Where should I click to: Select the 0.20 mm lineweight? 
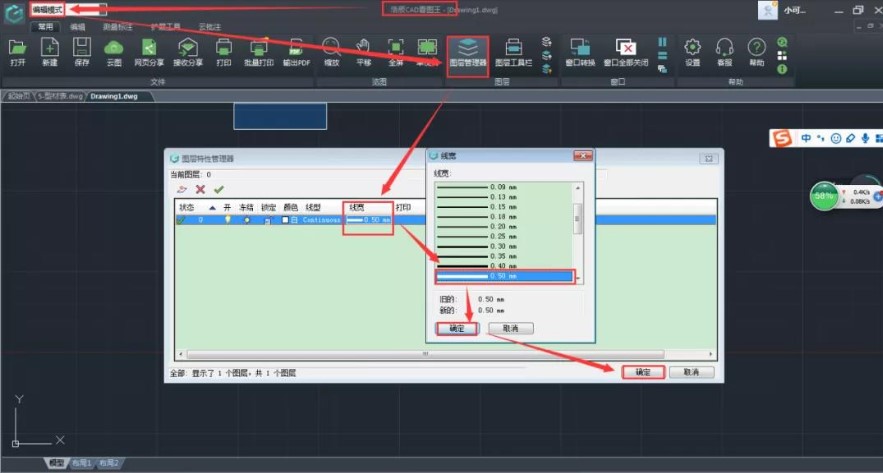coord(504,226)
